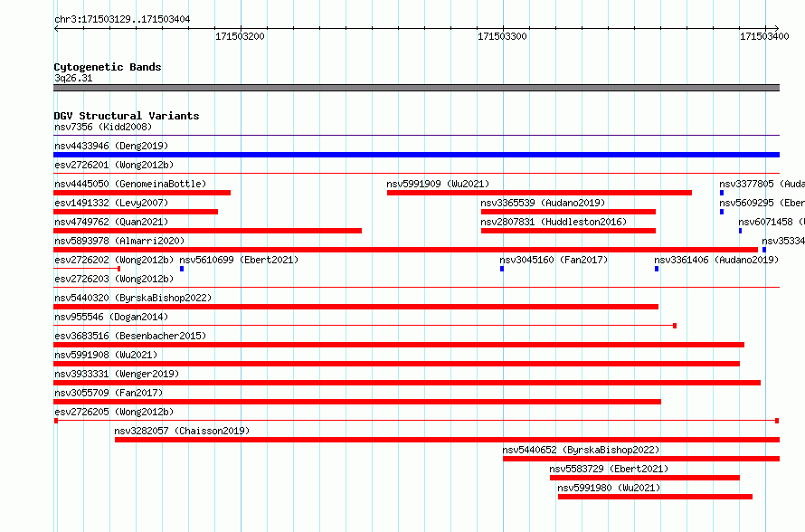Viewport: 805px width, 532px height.
Task: Open the esv2726205 (Wong2012b) label
Action: (x=114, y=412)
